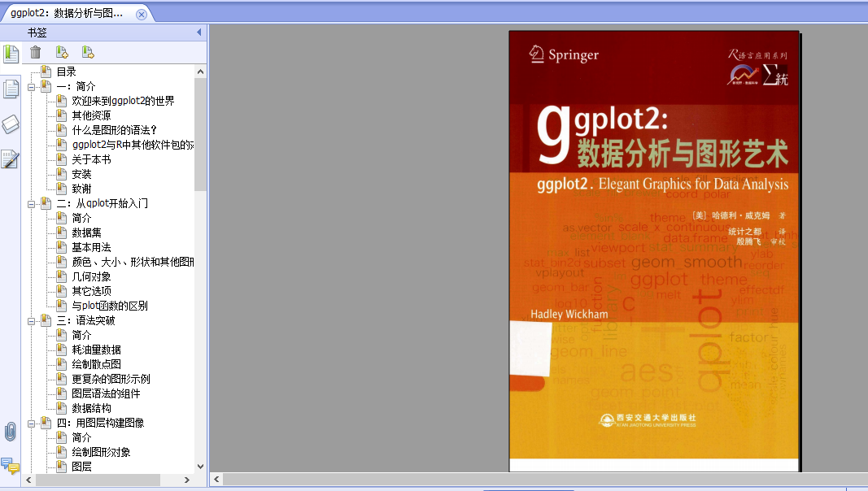Viewport: 868px width, 491px height.
Task: Click the 书签 panel title
Action: (x=37, y=33)
